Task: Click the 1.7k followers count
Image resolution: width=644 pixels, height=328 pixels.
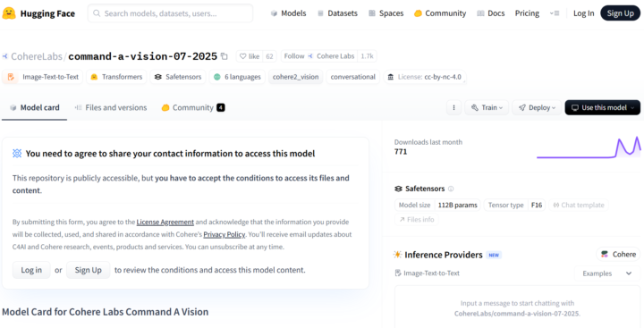Action: (367, 56)
